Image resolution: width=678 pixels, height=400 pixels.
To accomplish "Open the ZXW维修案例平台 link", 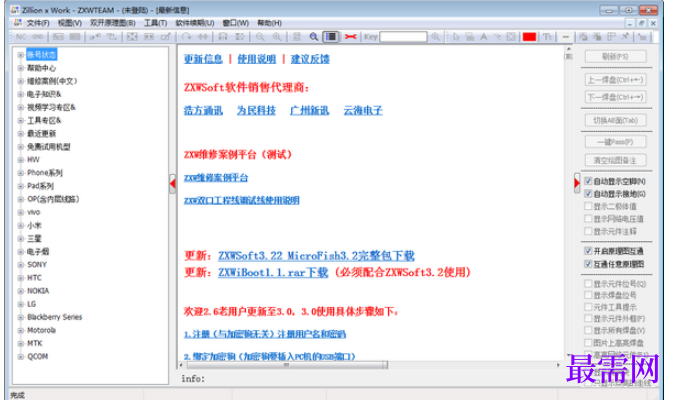I will 216,178.
